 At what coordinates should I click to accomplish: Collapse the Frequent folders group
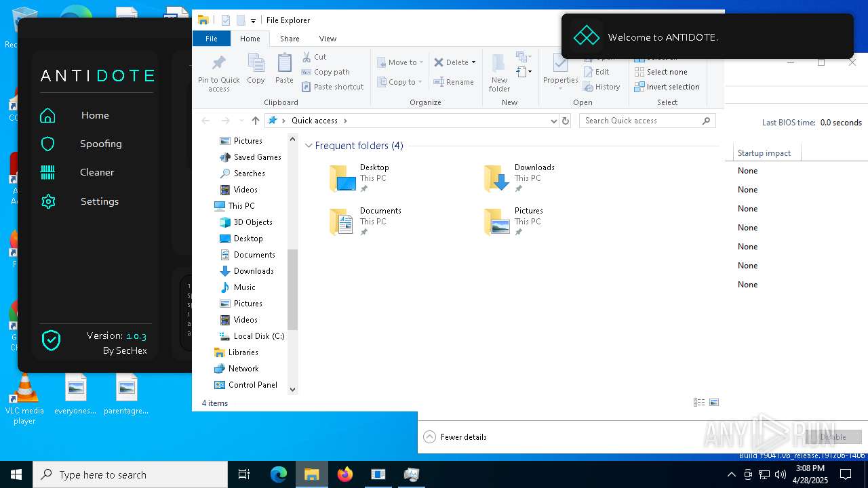coord(309,146)
